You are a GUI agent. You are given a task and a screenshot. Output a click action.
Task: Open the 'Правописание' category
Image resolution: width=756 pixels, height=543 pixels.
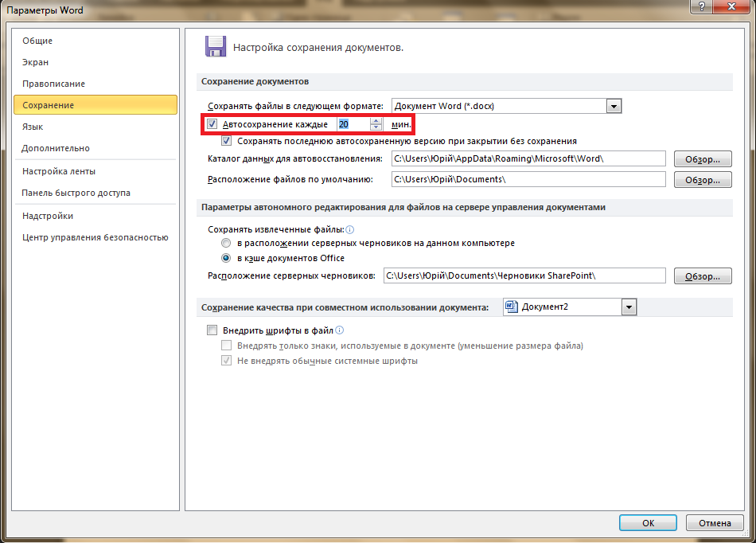click(95, 84)
